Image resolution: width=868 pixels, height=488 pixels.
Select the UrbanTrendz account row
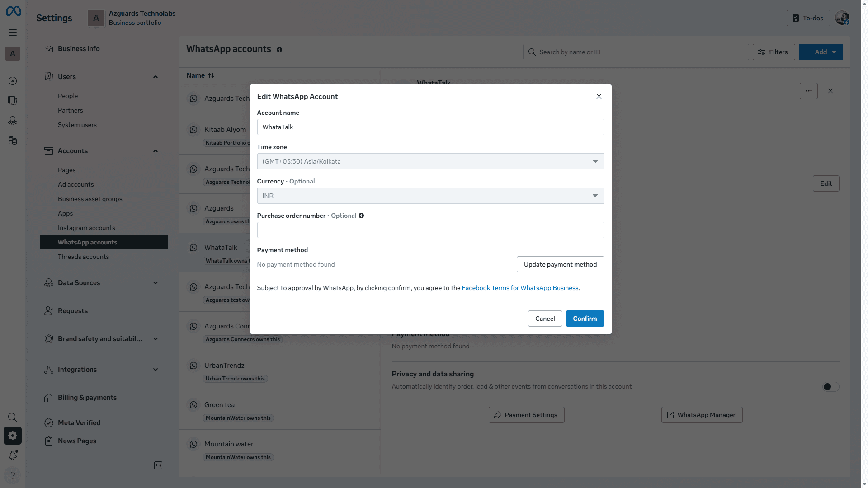pos(280,371)
